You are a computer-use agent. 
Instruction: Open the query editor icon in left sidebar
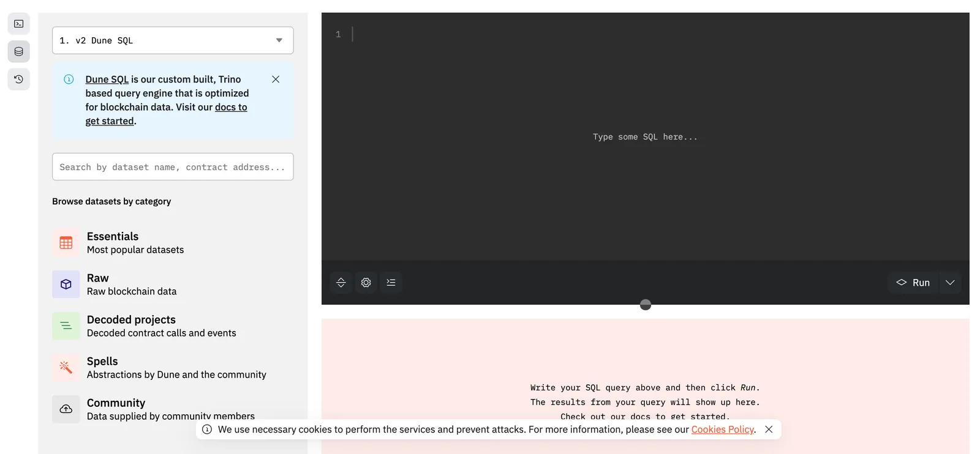point(19,24)
